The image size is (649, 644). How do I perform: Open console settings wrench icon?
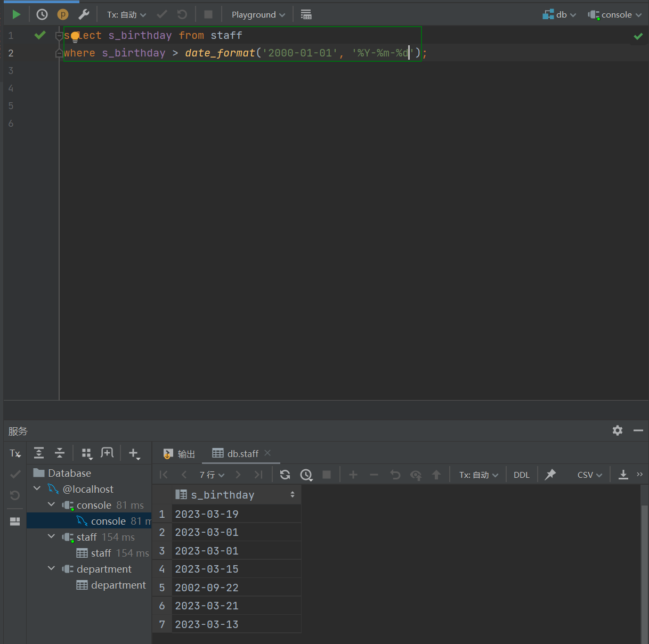coord(84,14)
